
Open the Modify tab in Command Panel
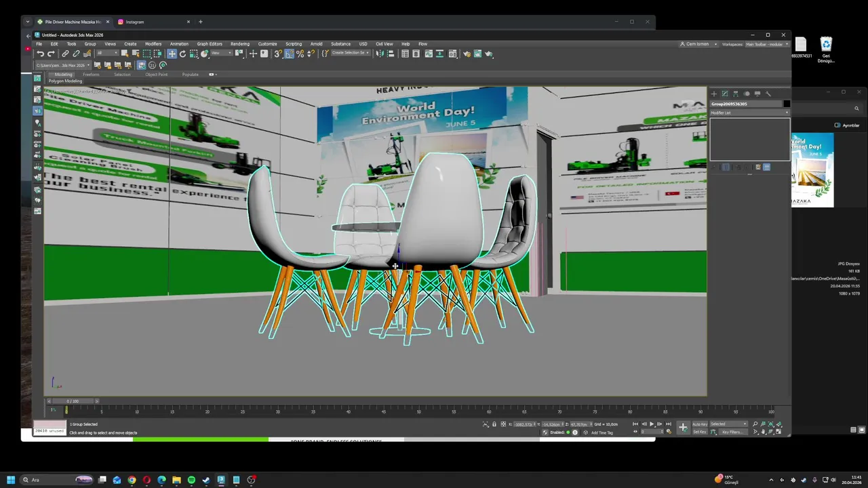tap(724, 94)
